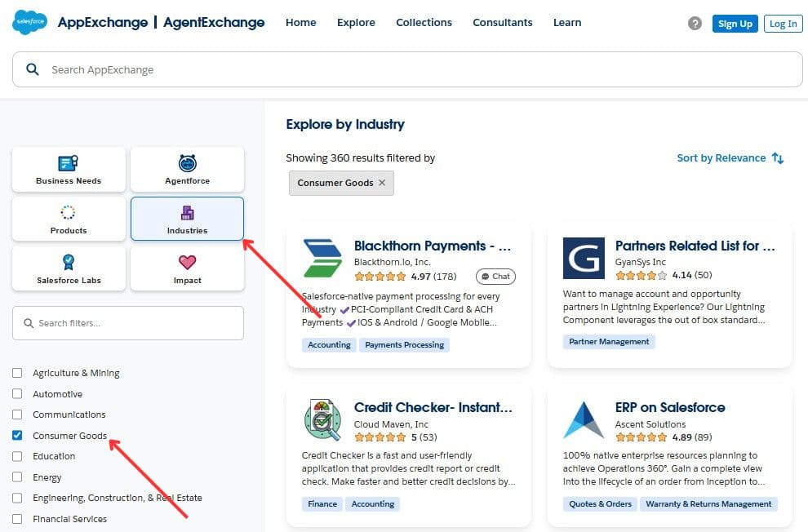The image size is (808, 532).
Task: Open the help question mark icon
Action: pyautogui.click(x=695, y=23)
